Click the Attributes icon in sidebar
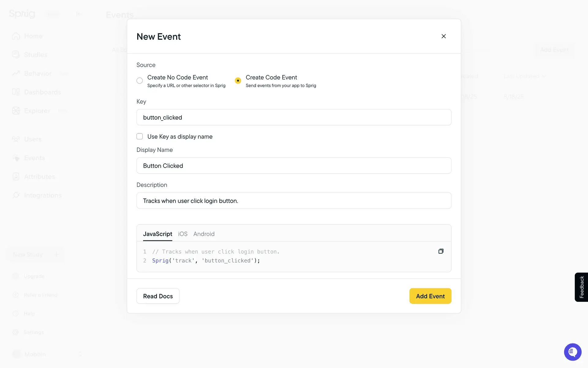Image resolution: width=588 pixels, height=368 pixels. point(16,177)
